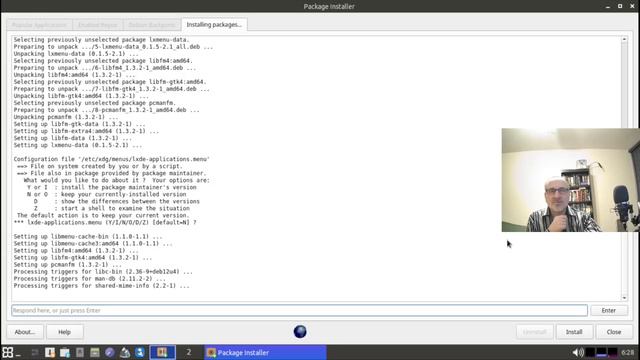Viewport: 640px width, 360px height.
Task: Click the 'Configuration file' line in output
Action: click(111, 159)
